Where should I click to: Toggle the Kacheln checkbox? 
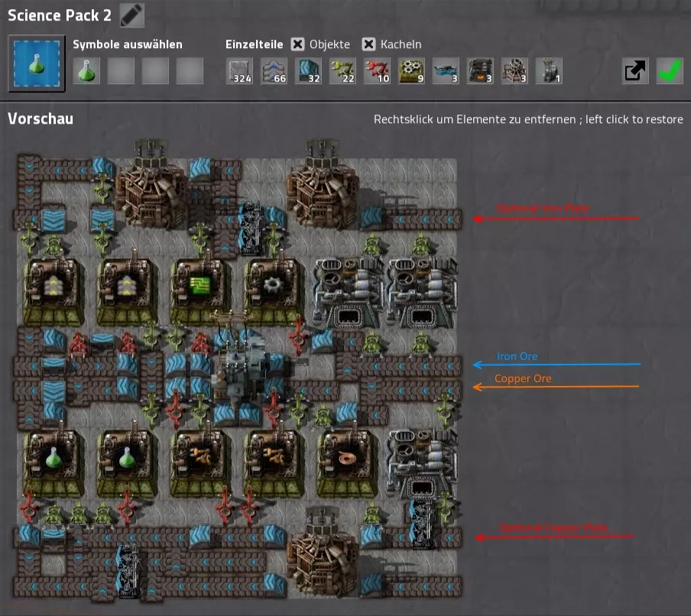tap(369, 44)
